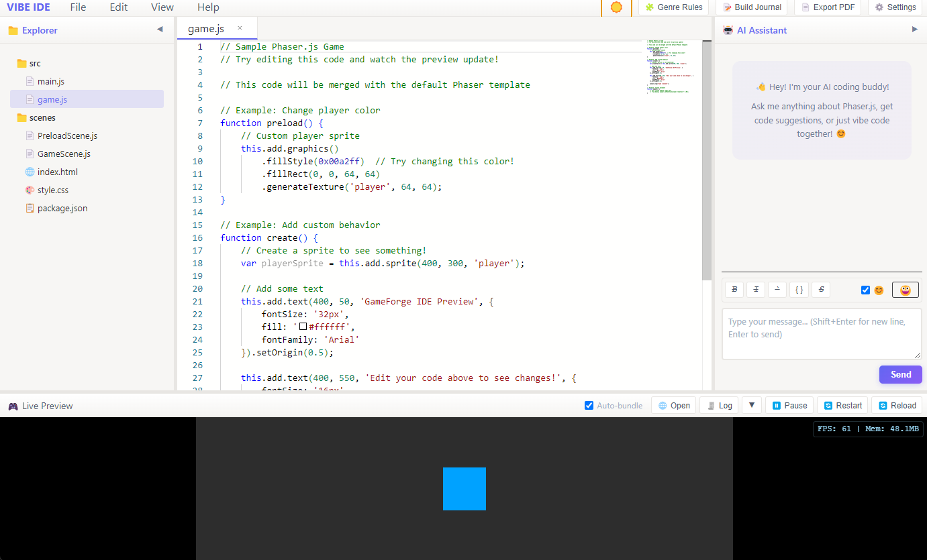Click the editor vertical scrollbar
927x560 pixels.
point(706,161)
